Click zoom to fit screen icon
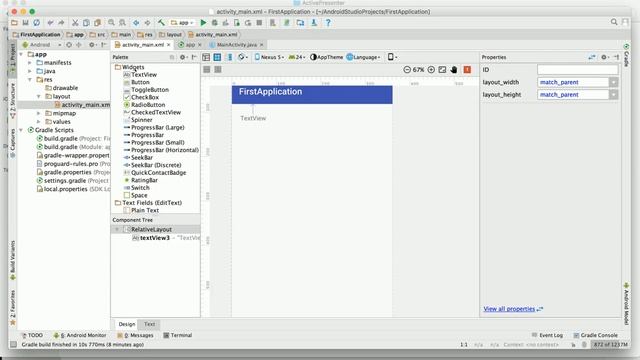The image size is (640, 360). (442, 70)
